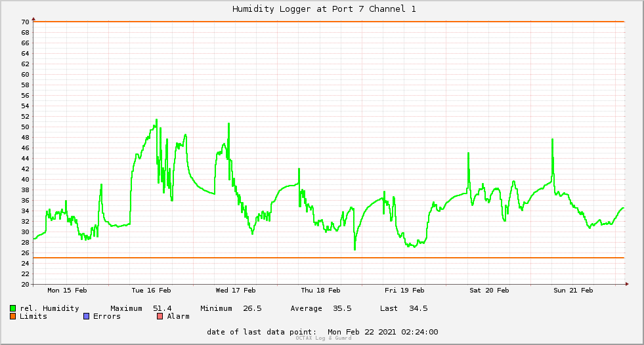Screen dimensions: 644x345
Task: Click the y-axis arrow at the top
Action: click(33, 19)
